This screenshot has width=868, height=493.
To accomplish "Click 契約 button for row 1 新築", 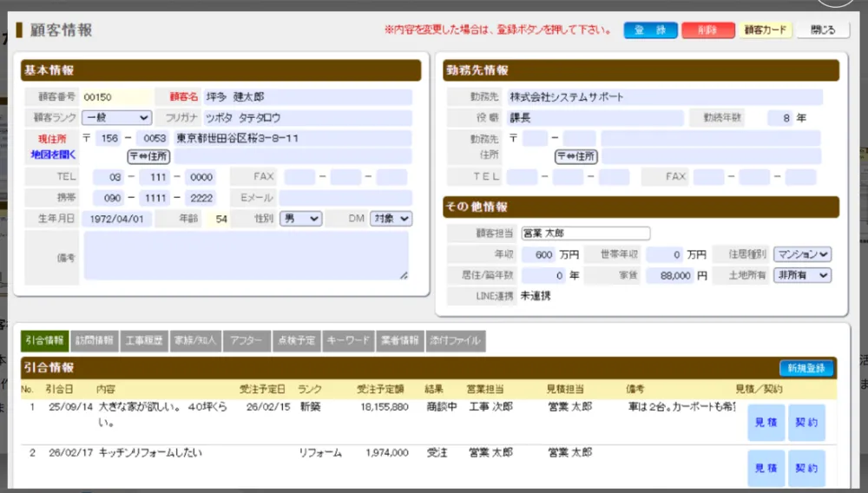I will (806, 422).
